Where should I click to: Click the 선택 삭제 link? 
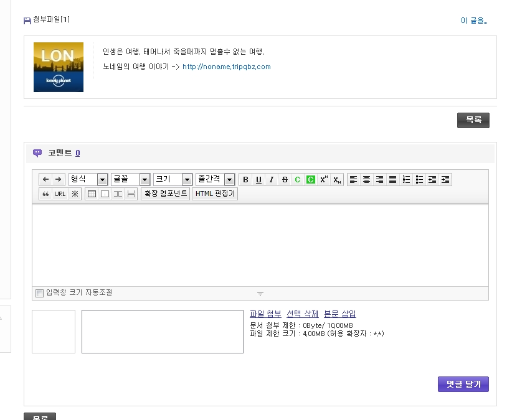[303, 314]
